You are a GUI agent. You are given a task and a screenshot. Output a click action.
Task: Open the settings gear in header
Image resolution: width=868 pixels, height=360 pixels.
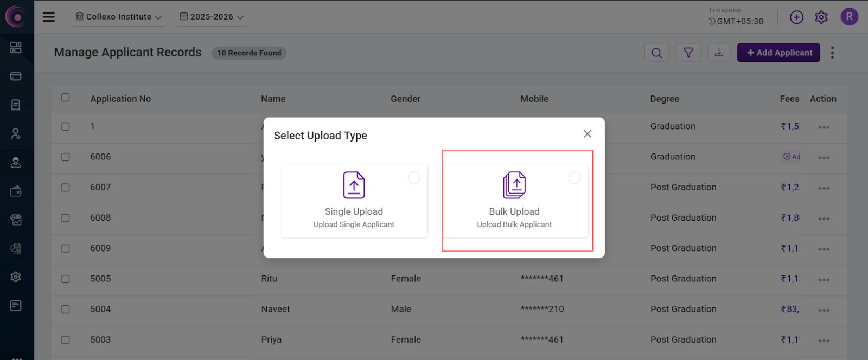click(821, 17)
